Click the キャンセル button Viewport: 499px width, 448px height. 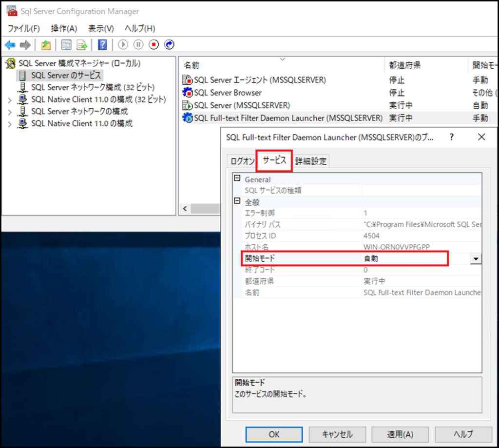click(337, 434)
